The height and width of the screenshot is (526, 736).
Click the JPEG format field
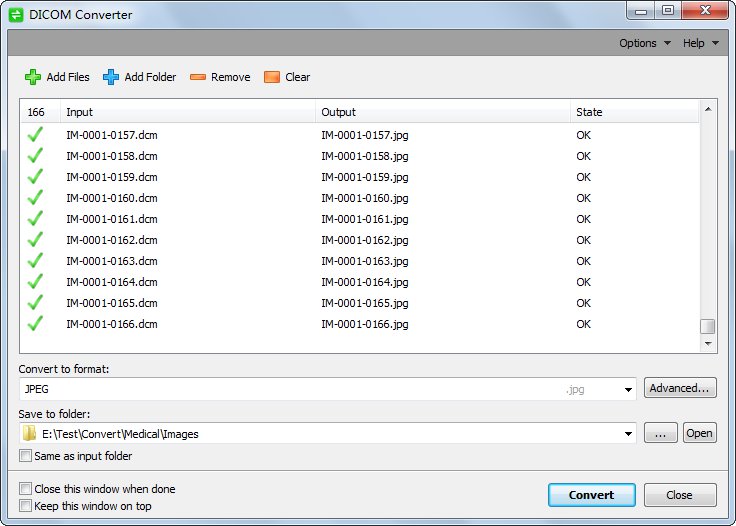pyautogui.click(x=328, y=389)
